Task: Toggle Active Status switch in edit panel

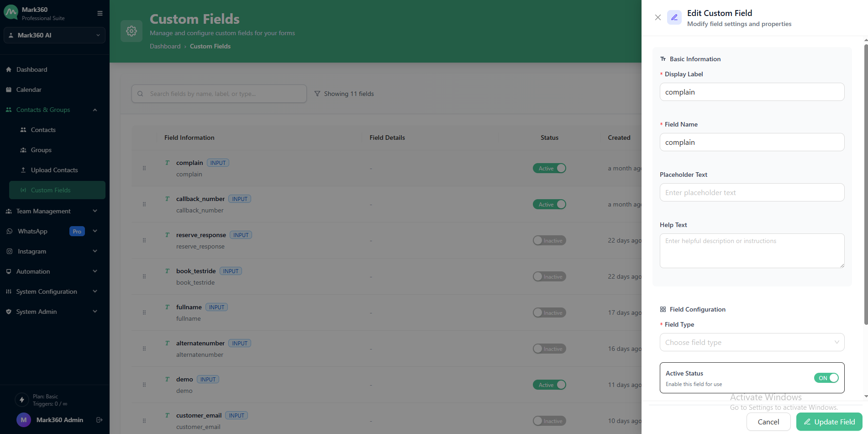Action: [826, 378]
